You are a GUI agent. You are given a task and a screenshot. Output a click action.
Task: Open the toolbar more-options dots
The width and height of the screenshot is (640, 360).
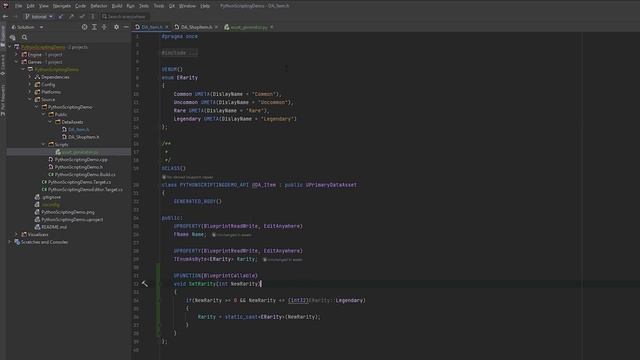(x=93, y=17)
